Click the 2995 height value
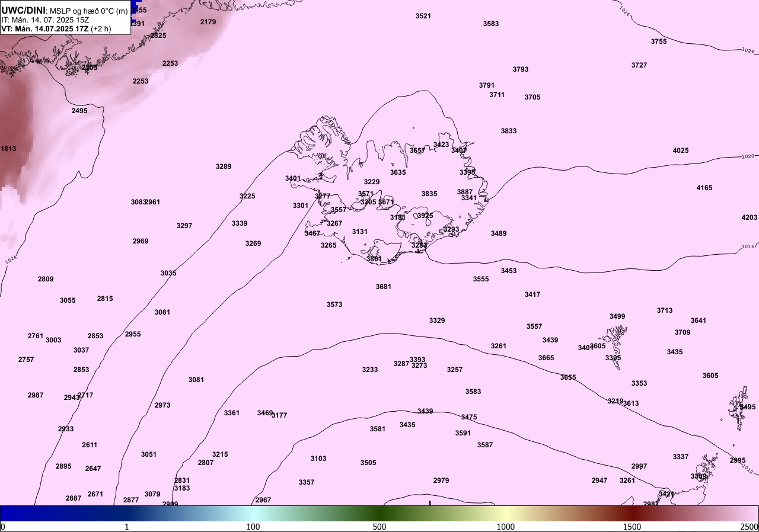Image resolution: width=759 pixels, height=532 pixels. pos(738,460)
